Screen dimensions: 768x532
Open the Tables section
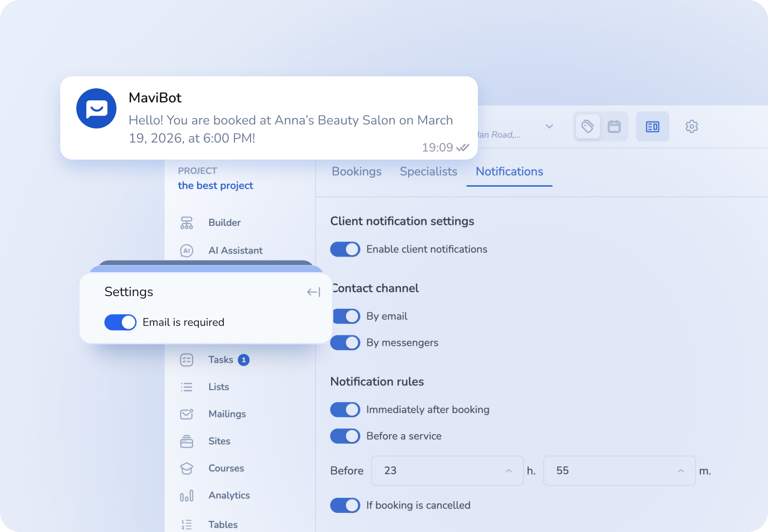click(222, 524)
